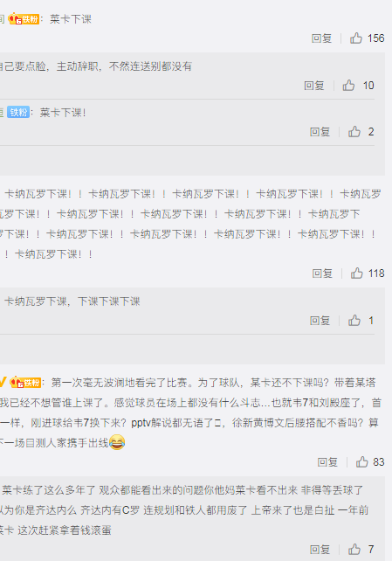Reply to the 主动辞职 comment
Image resolution: width=392 pixels, height=561 pixels.
[314, 86]
